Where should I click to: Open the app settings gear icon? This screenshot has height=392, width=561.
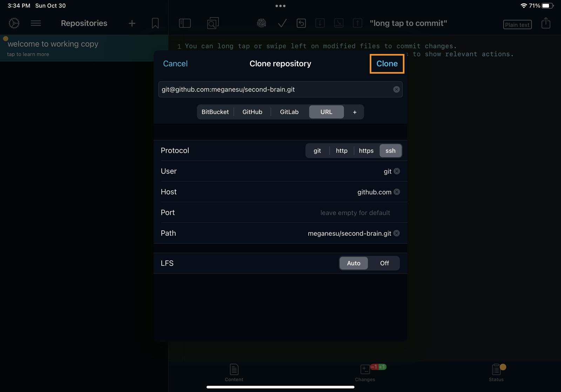pyautogui.click(x=13, y=23)
